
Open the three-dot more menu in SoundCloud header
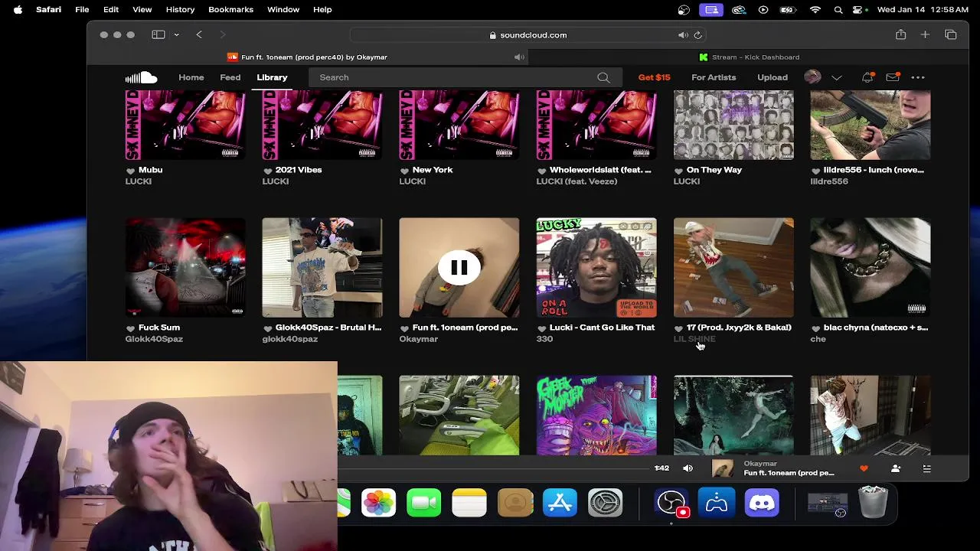click(x=918, y=77)
